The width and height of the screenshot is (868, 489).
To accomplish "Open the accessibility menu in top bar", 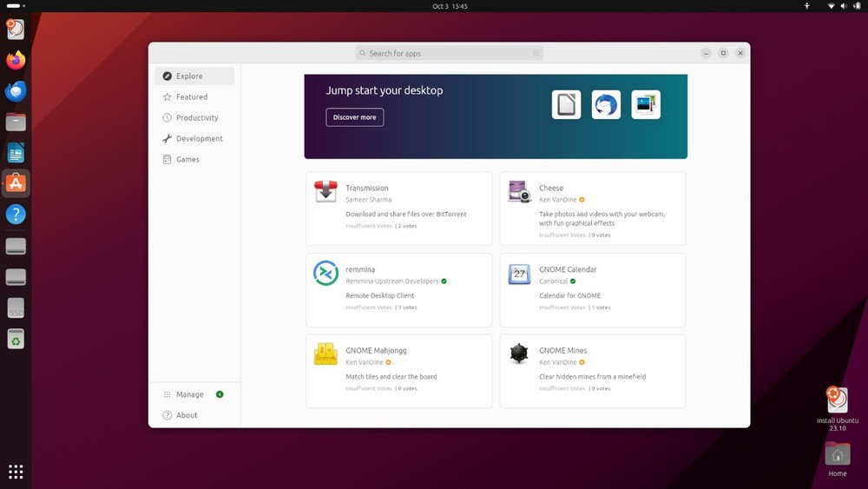I will [x=806, y=6].
